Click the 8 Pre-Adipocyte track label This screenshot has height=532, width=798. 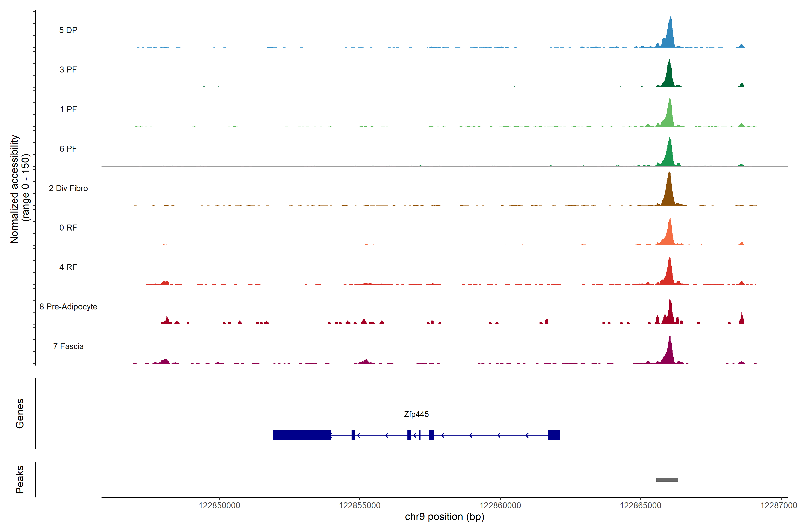68,307
